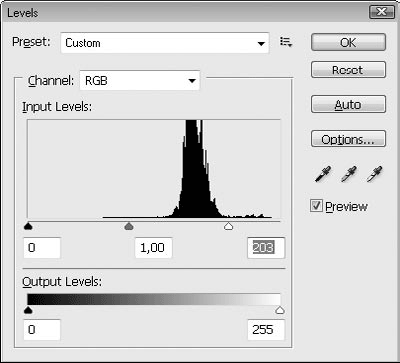
Task: Click the input highlights white slider handle
Action: click(x=228, y=227)
